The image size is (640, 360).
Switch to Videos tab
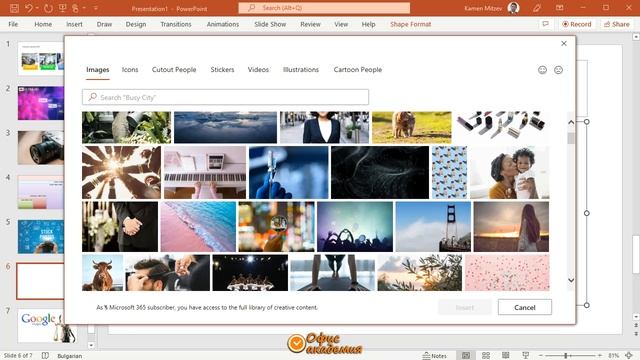[258, 70]
